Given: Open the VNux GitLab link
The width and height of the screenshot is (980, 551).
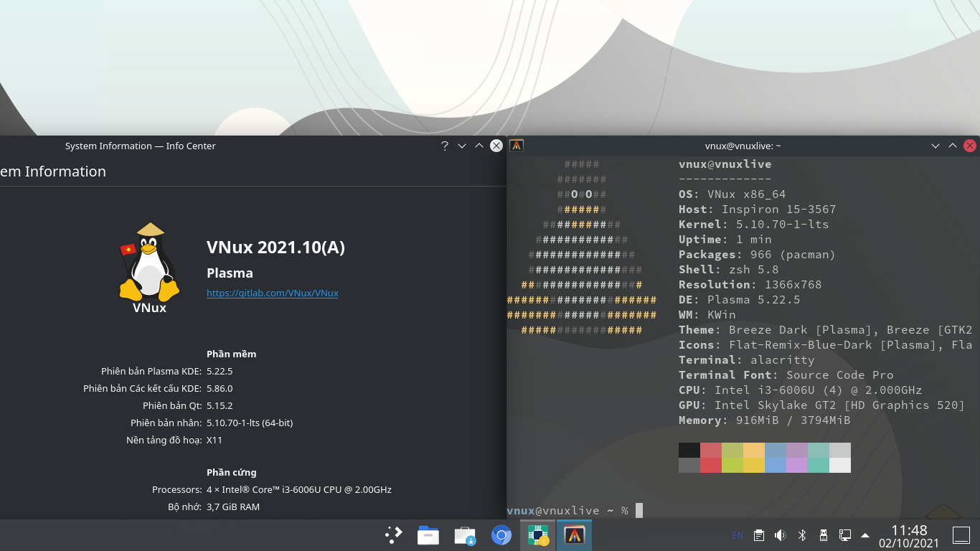Looking at the screenshot, I should 272,293.
